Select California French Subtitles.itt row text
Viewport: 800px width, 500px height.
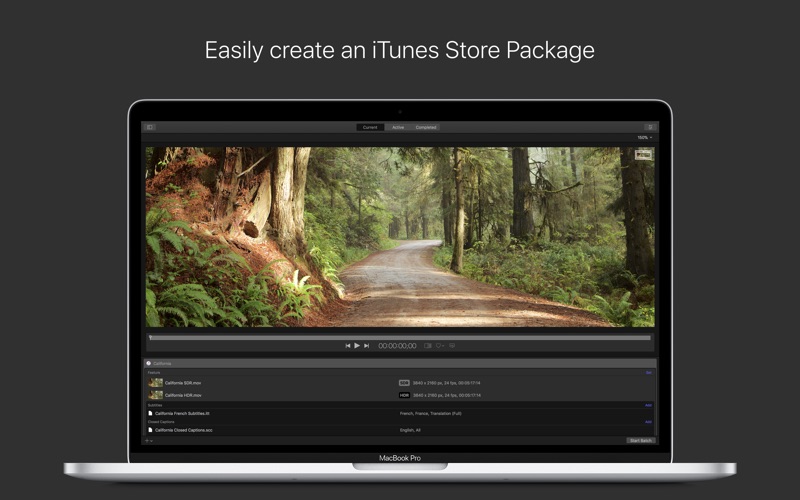[x=182, y=413]
